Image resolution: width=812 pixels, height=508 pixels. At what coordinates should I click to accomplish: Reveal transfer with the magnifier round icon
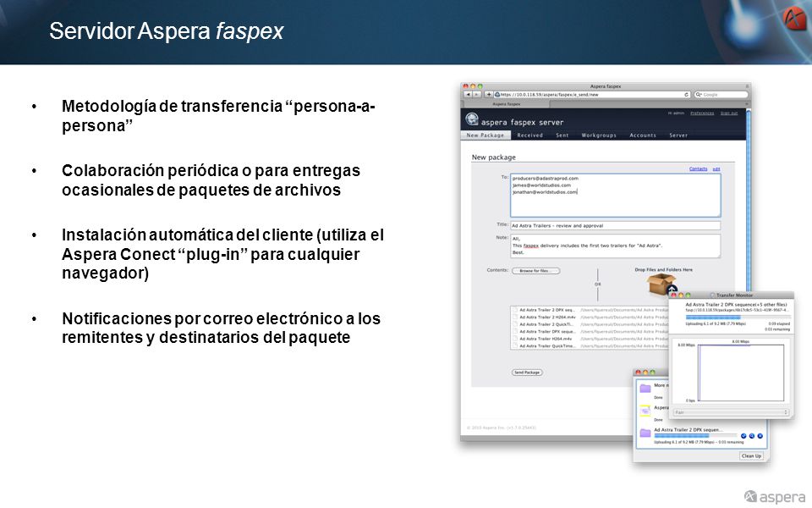coord(752,436)
